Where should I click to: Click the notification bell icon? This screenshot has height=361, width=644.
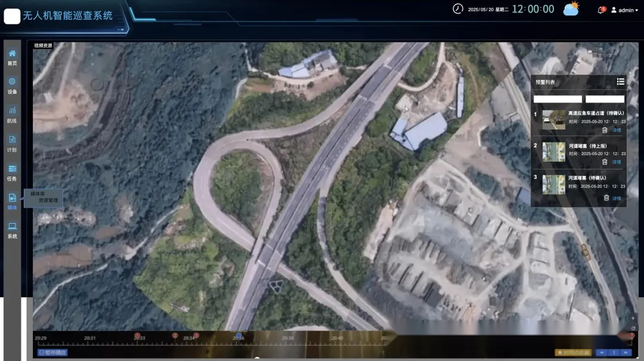click(x=601, y=10)
